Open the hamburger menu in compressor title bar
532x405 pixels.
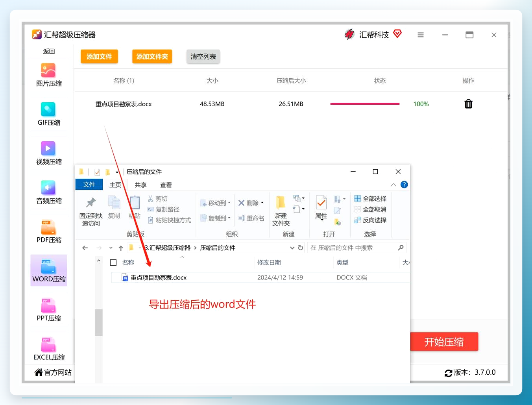click(x=421, y=35)
